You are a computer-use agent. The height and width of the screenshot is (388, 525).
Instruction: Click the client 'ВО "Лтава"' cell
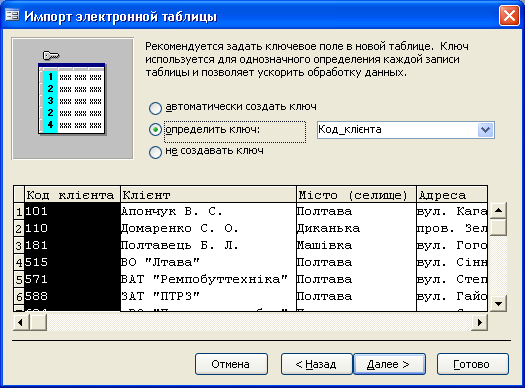(x=208, y=262)
